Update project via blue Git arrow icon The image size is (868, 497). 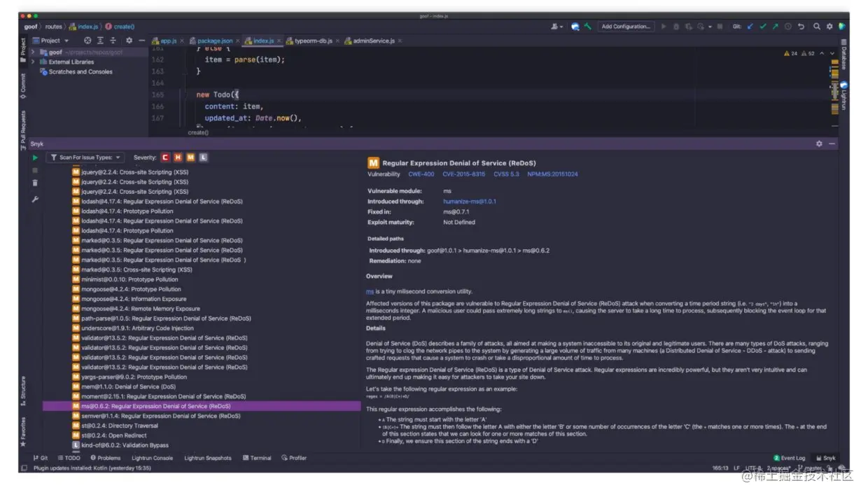click(x=750, y=27)
